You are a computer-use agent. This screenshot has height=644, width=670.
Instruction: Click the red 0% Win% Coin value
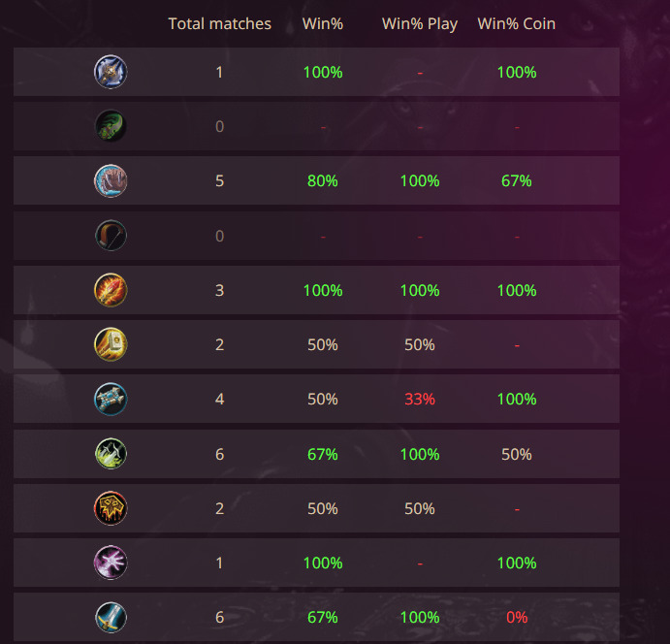click(517, 618)
